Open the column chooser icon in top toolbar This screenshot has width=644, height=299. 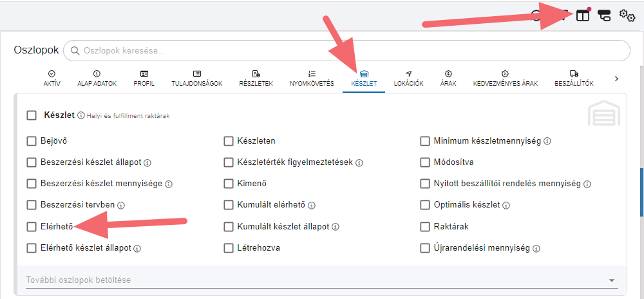[582, 15]
